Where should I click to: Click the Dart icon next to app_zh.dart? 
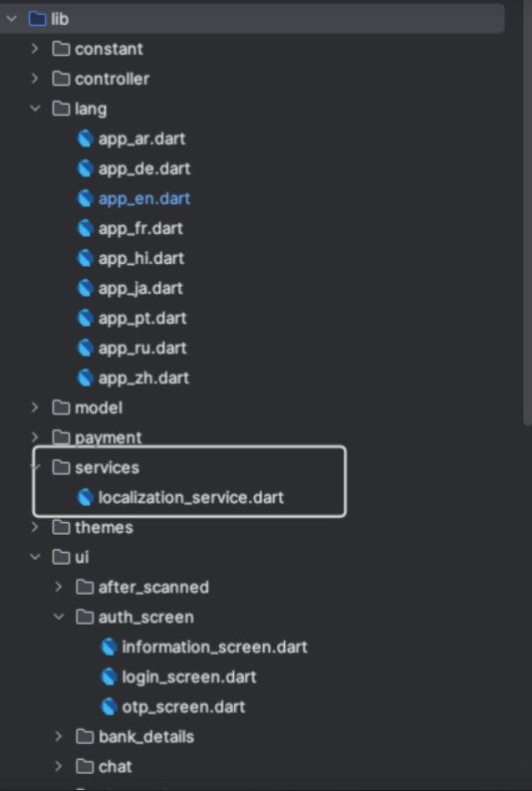pos(86,378)
